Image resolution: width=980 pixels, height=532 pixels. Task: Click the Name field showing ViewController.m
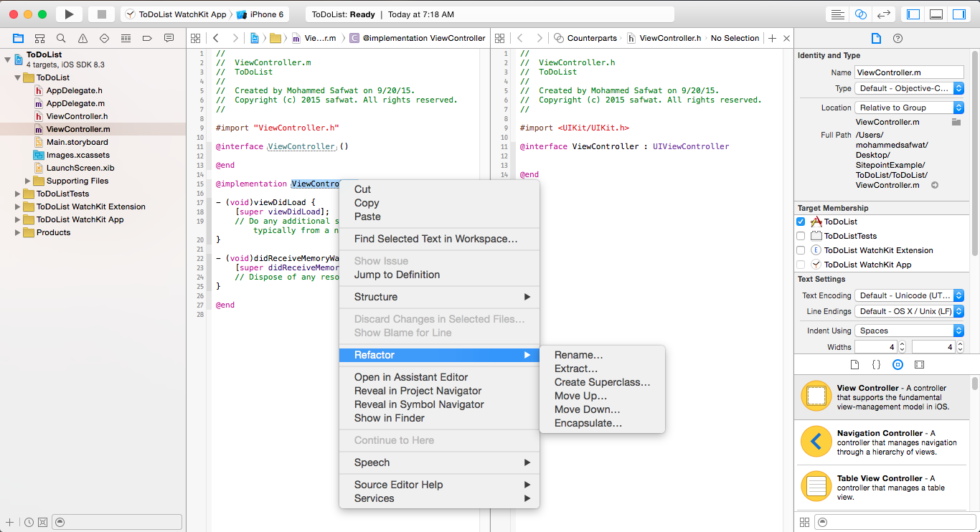tap(909, 72)
